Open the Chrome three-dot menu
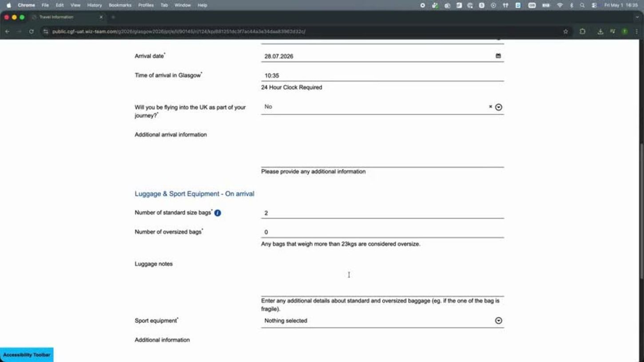This screenshot has width=644, height=362. (636, 31)
